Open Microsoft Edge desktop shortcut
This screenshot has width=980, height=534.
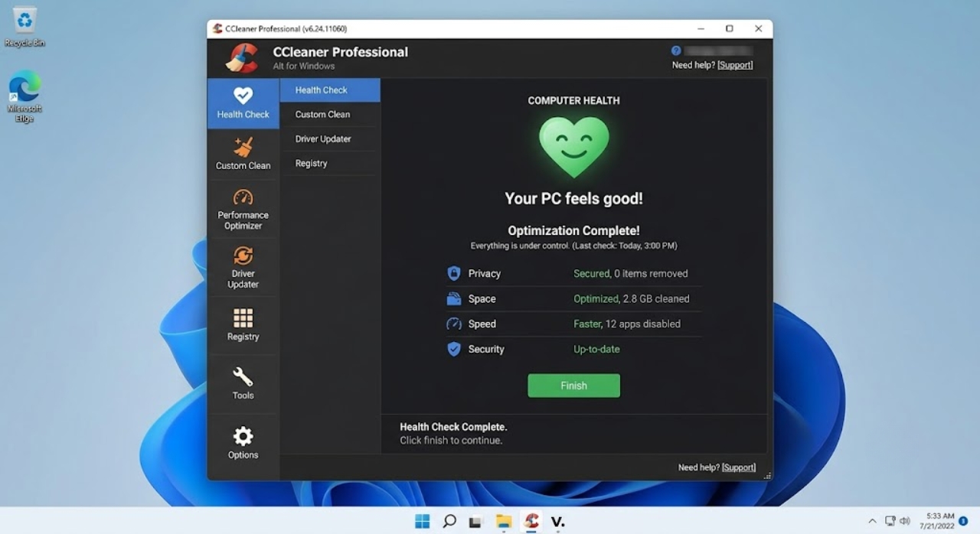24,96
